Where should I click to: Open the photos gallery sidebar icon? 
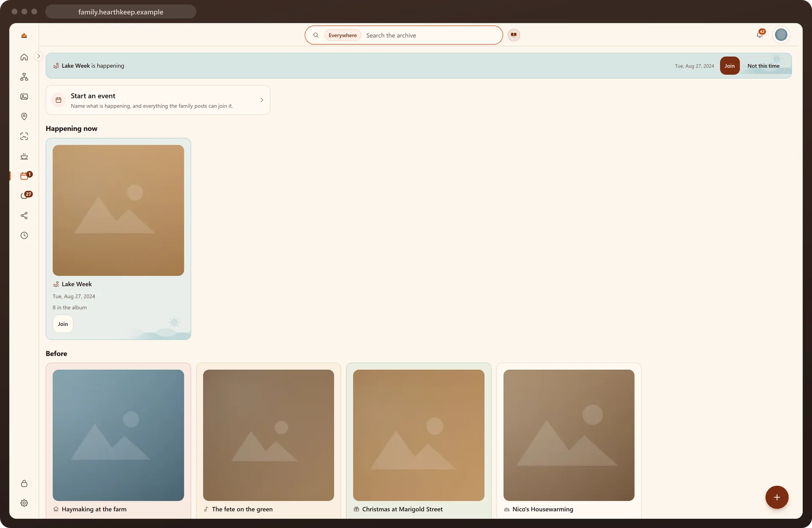click(24, 97)
